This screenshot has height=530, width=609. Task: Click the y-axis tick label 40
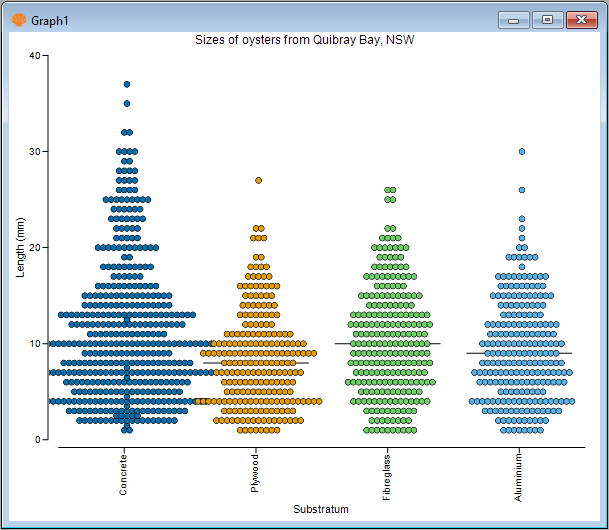coord(35,56)
